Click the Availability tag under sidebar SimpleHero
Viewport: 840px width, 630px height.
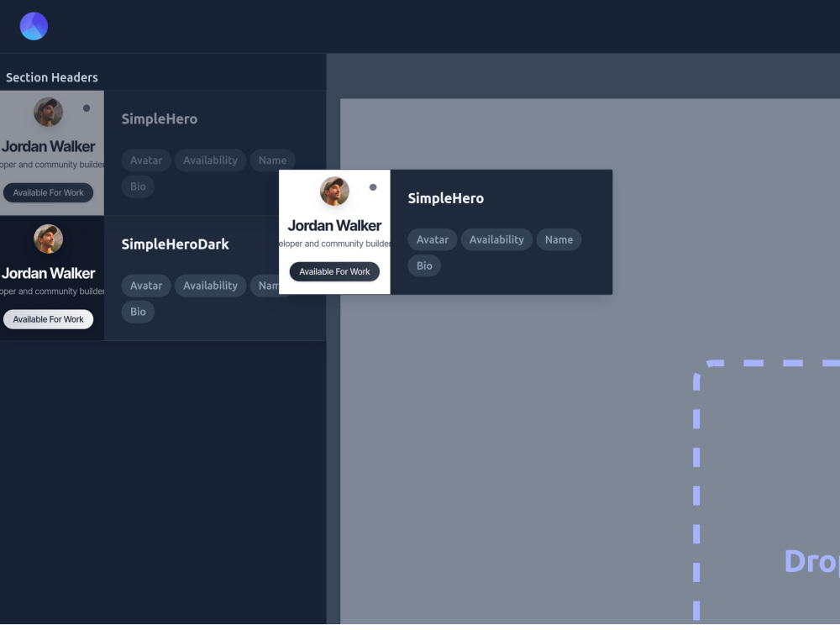pyautogui.click(x=210, y=160)
